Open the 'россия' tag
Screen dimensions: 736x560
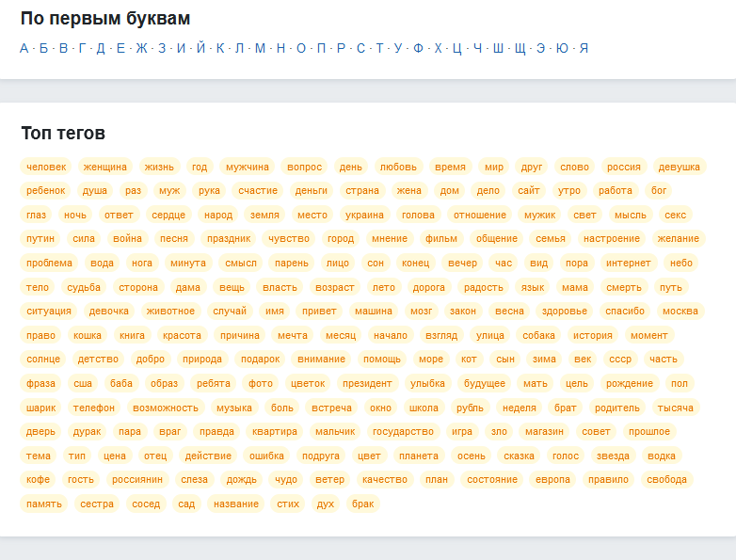623,167
